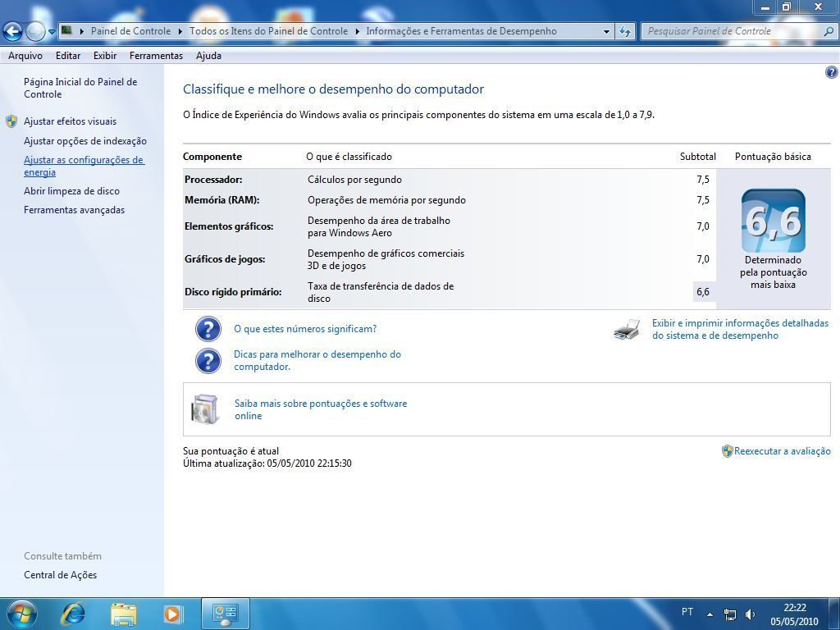This screenshot has width=840, height=630.
Task: Click the 'Última atualização' date text
Action: [267, 463]
